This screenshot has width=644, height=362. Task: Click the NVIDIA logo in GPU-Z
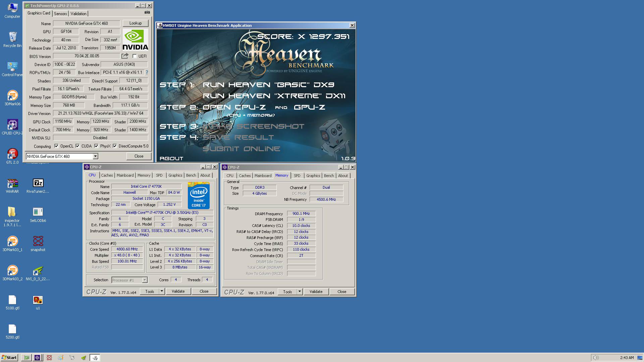pyautogui.click(x=135, y=40)
